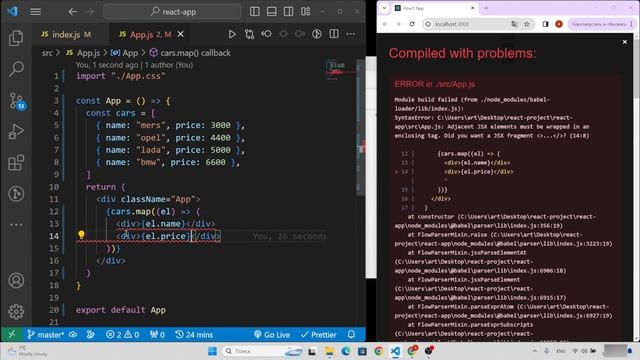
Task: Select the React App browser tab
Action: 433,8
